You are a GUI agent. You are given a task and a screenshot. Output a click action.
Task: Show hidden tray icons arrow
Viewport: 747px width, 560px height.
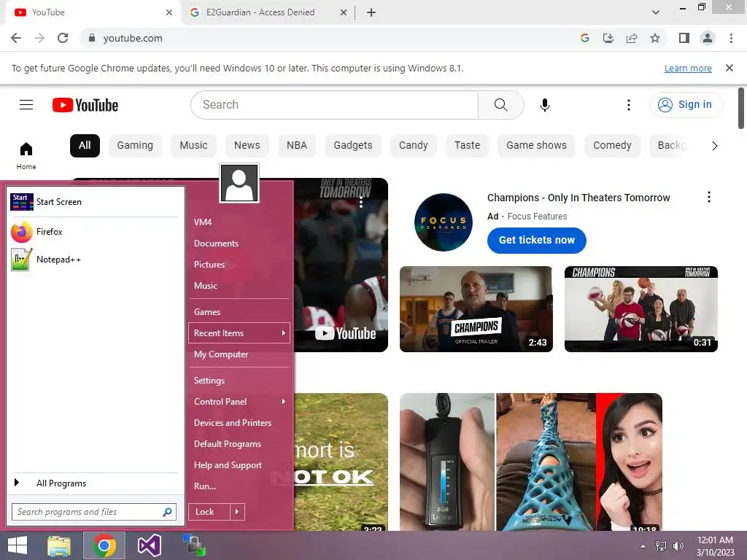643,546
